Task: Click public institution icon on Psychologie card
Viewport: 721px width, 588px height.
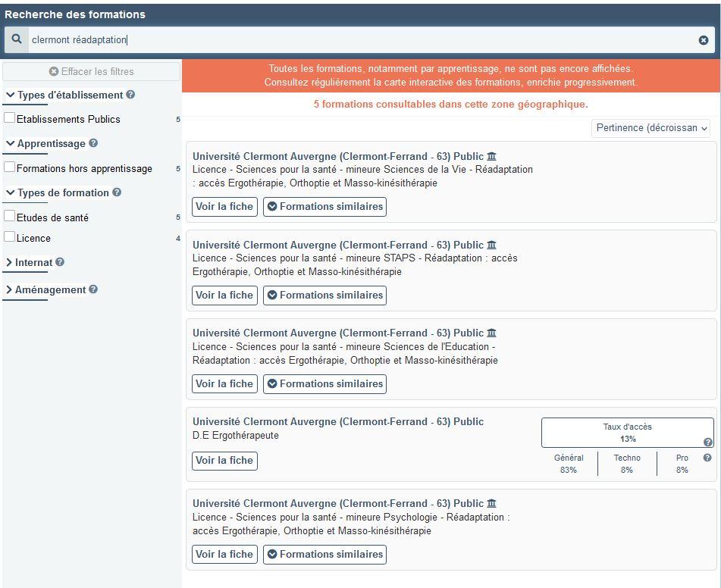Action: tap(491, 503)
